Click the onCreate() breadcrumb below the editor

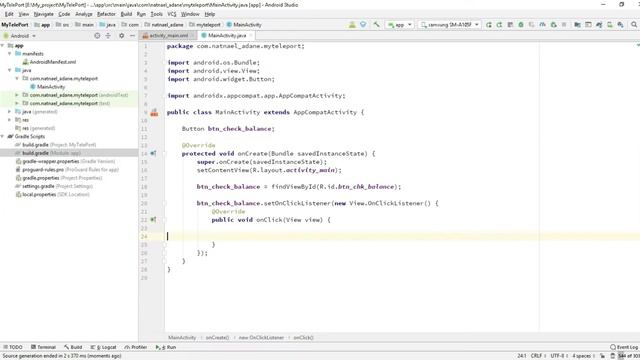[217, 338]
